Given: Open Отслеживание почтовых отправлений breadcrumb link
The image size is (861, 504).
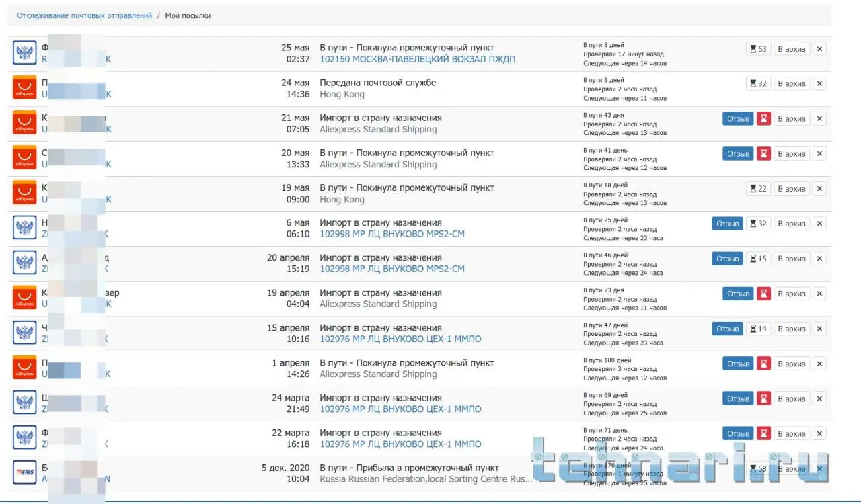Looking at the screenshot, I should (85, 15).
